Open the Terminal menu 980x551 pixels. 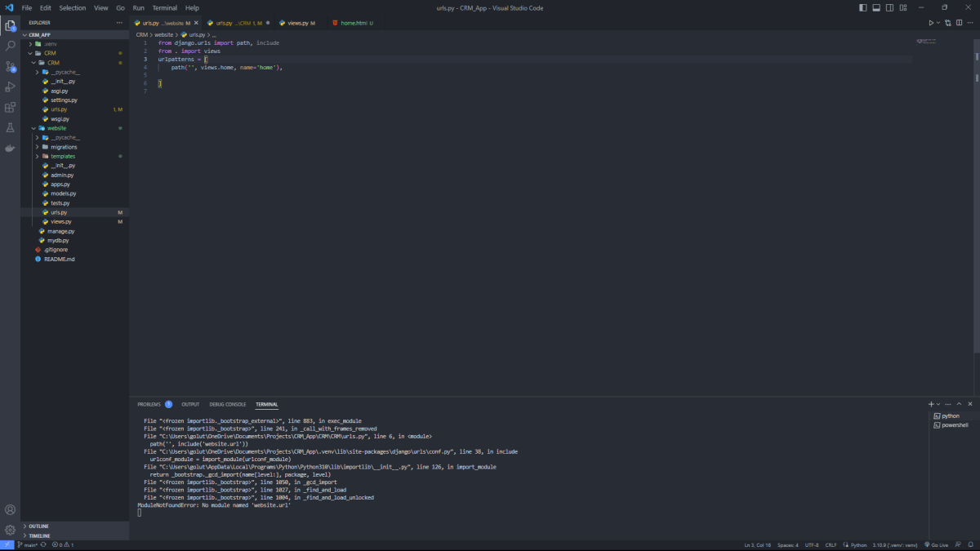coord(164,7)
